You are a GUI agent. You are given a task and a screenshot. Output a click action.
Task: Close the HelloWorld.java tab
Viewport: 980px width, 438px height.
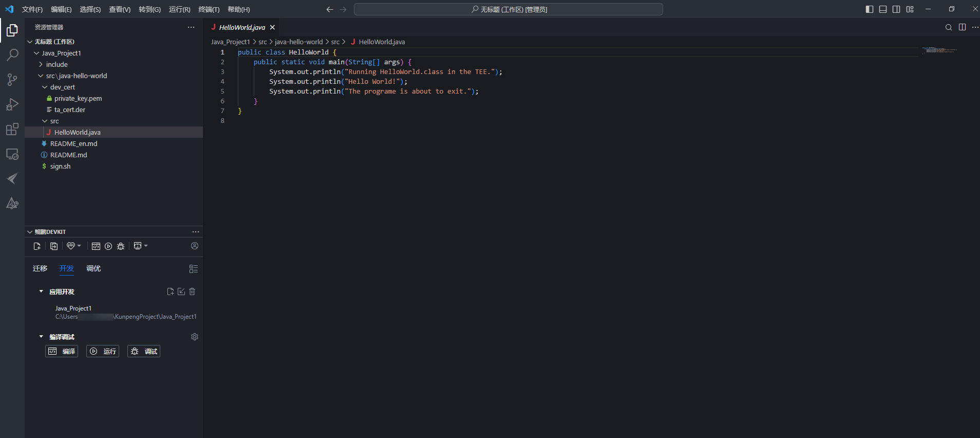[x=273, y=27]
